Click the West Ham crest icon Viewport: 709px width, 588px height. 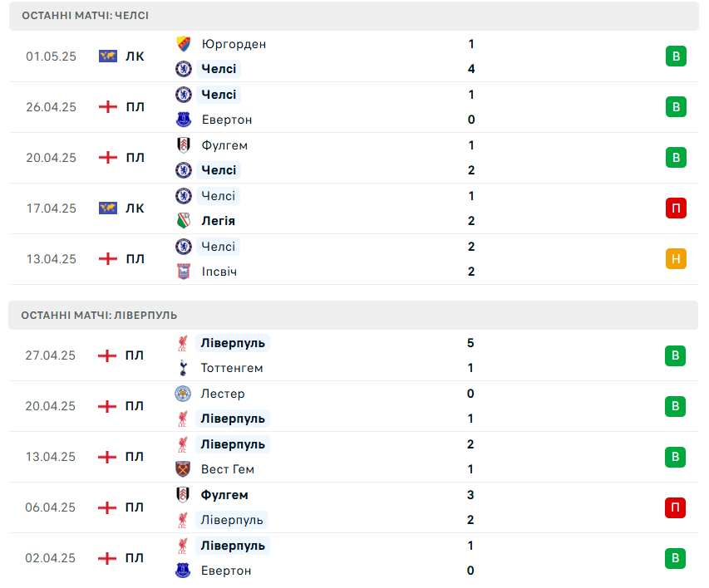[183, 469]
